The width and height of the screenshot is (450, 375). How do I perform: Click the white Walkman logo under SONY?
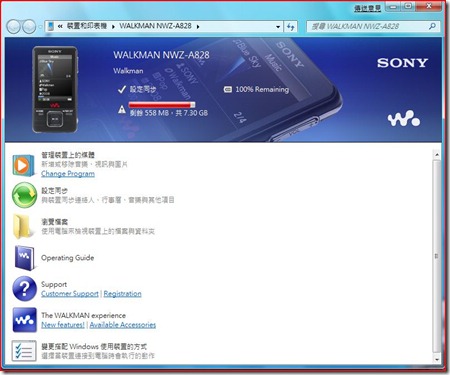point(404,118)
